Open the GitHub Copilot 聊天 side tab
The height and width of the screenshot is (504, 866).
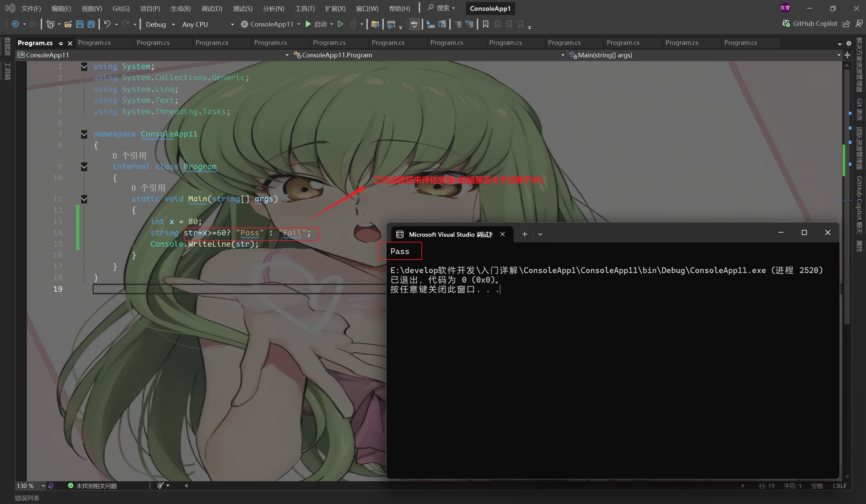859,205
